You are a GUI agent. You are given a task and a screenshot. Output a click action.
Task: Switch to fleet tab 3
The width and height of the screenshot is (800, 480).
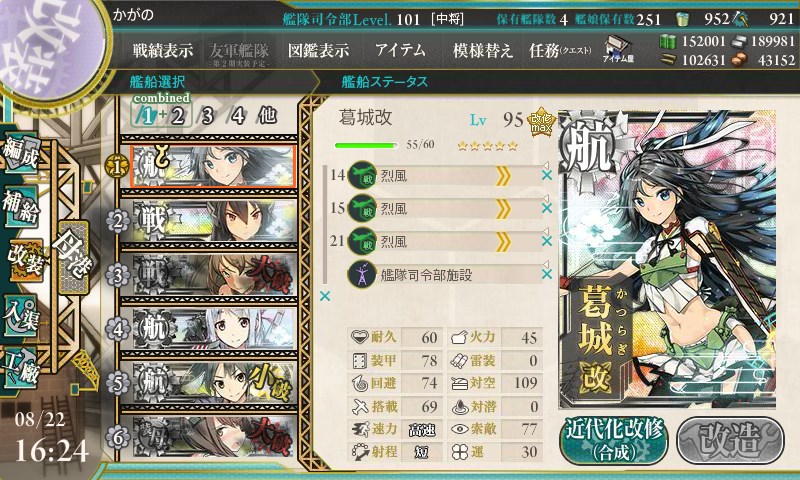tap(207, 116)
